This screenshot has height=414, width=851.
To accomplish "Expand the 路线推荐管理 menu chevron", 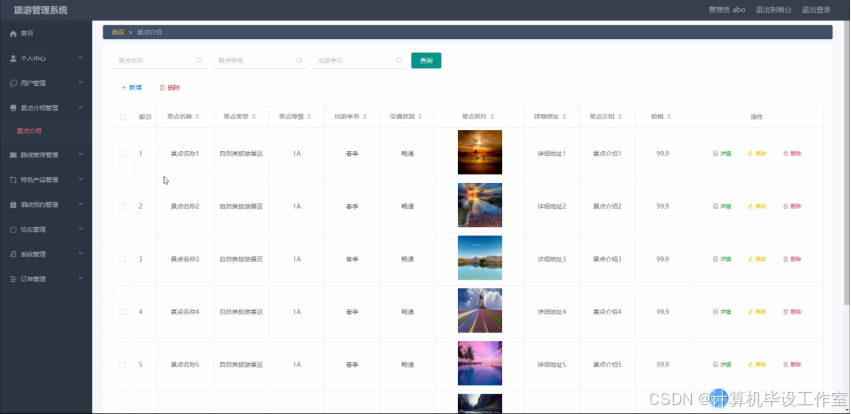I will [x=80, y=155].
